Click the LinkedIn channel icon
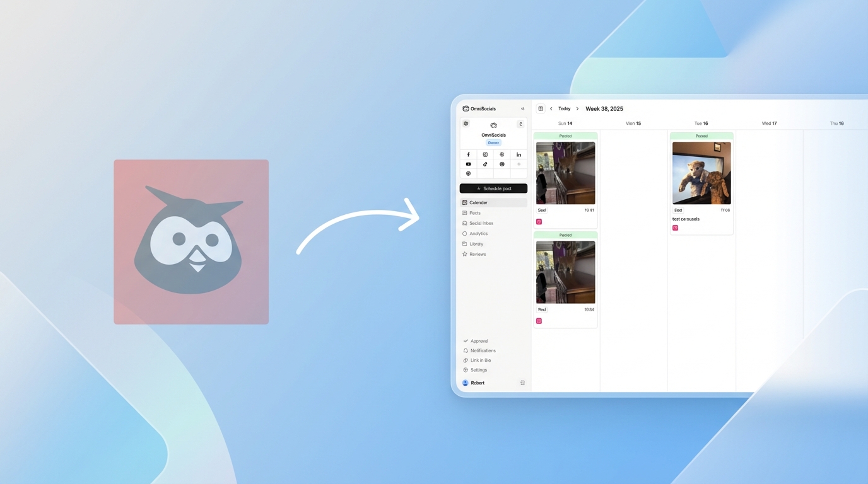Screen dimensions: 868x484 tap(519, 154)
